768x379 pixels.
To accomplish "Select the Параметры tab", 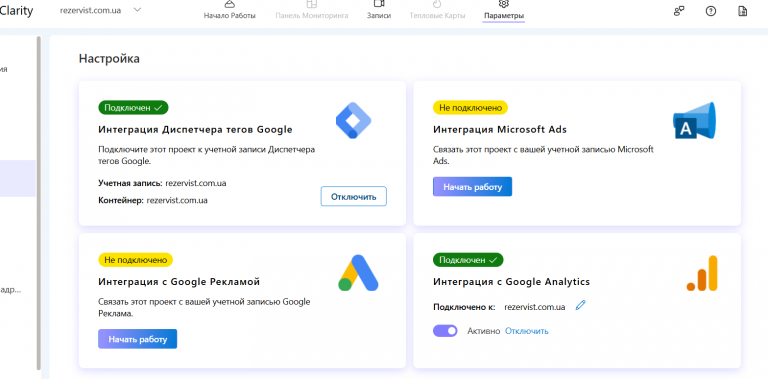I will point(504,11).
